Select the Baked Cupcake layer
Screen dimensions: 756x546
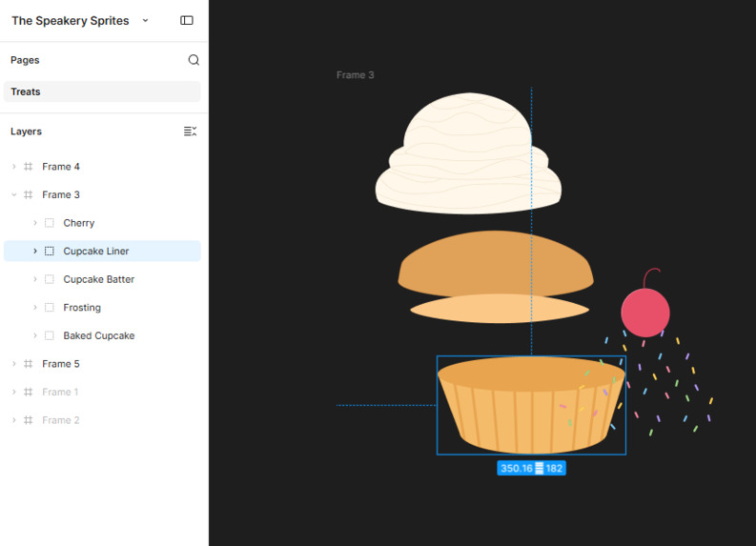click(102, 335)
